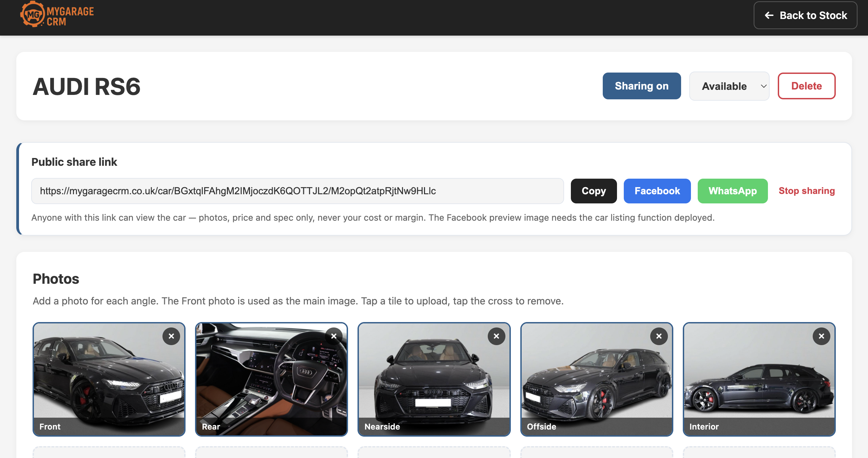This screenshot has height=458, width=868.
Task: Open the Front photo tile
Action: (x=109, y=379)
